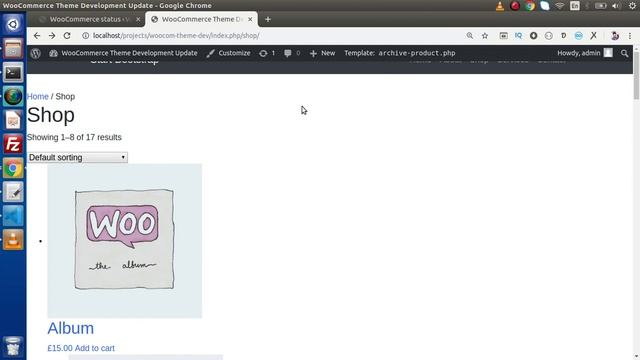
Task: Click Add to cart for Album
Action: pos(95,348)
